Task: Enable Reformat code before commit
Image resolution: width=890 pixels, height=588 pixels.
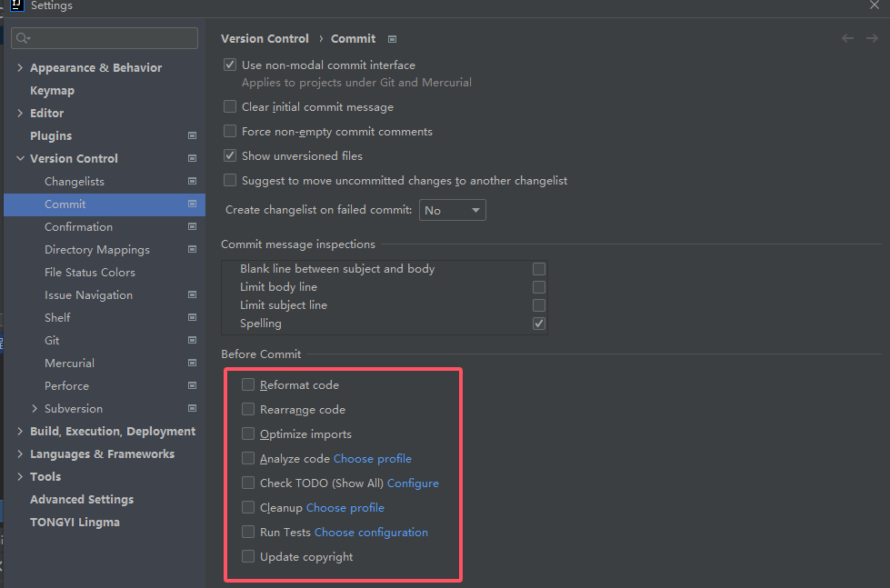Action: click(x=247, y=384)
